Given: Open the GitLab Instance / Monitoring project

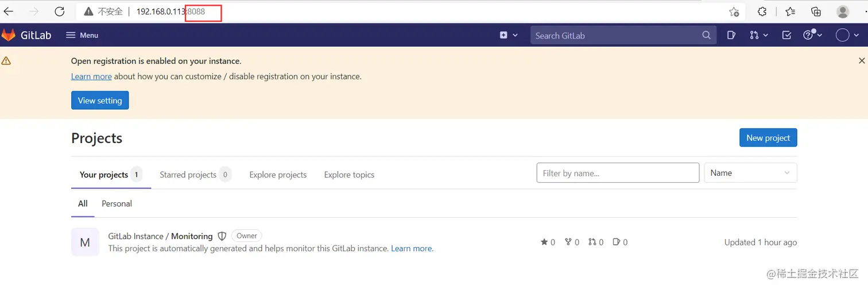Looking at the screenshot, I should (x=160, y=236).
